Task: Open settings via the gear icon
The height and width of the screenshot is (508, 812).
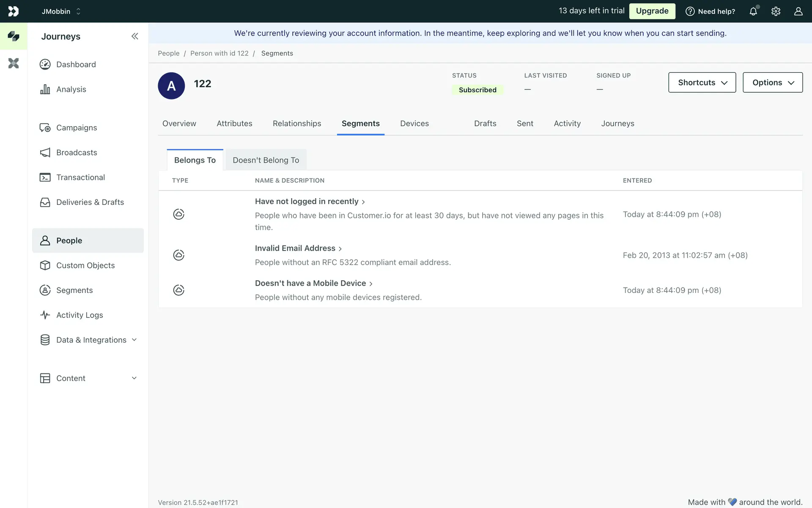Action: pyautogui.click(x=776, y=11)
